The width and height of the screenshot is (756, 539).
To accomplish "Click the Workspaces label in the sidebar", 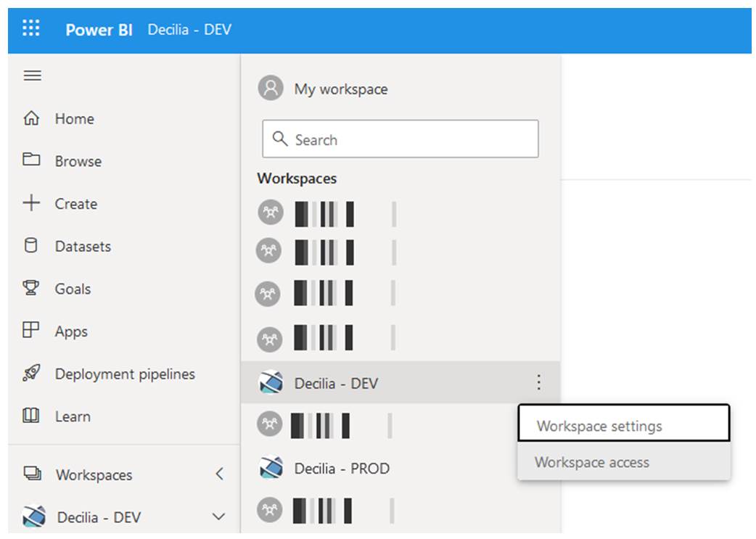I will 94,475.
